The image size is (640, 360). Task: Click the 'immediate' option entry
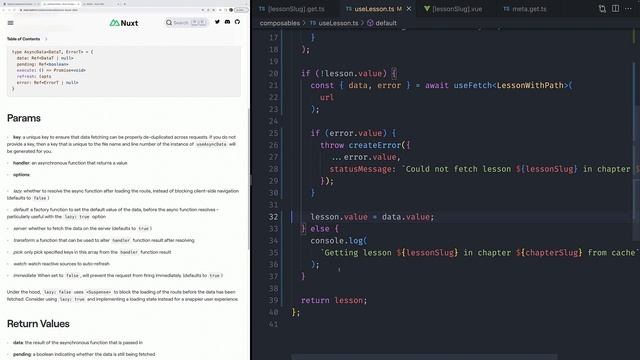click(118, 276)
